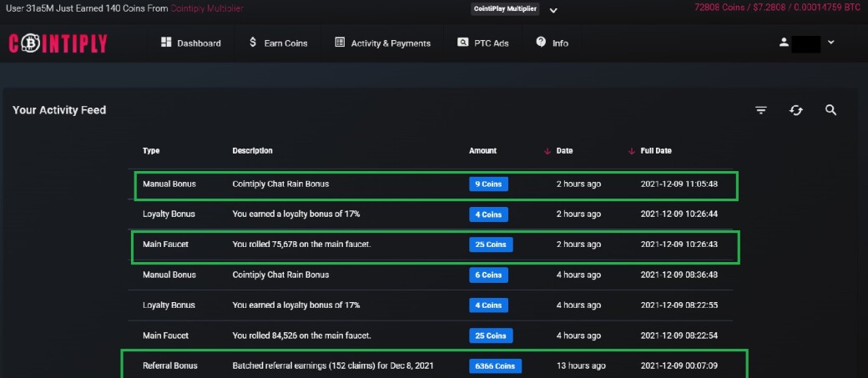Click the Dashboard grid icon
The width and height of the screenshot is (868, 378).
166,42
